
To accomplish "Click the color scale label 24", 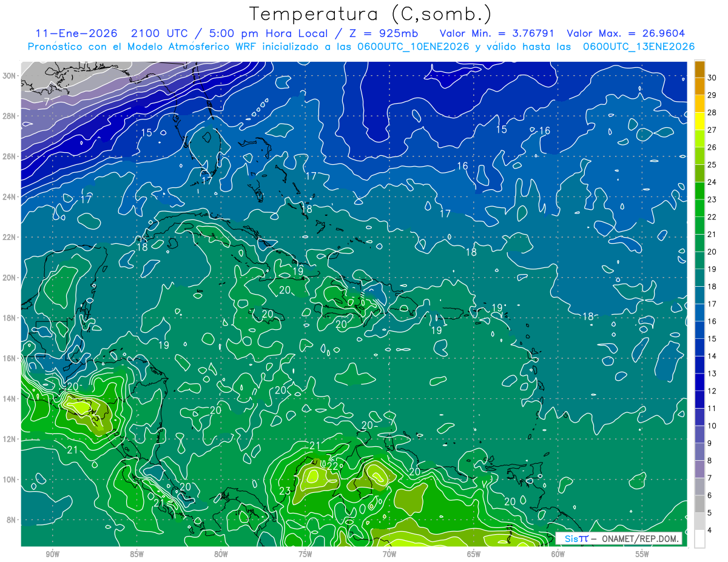I will (713, 182).
